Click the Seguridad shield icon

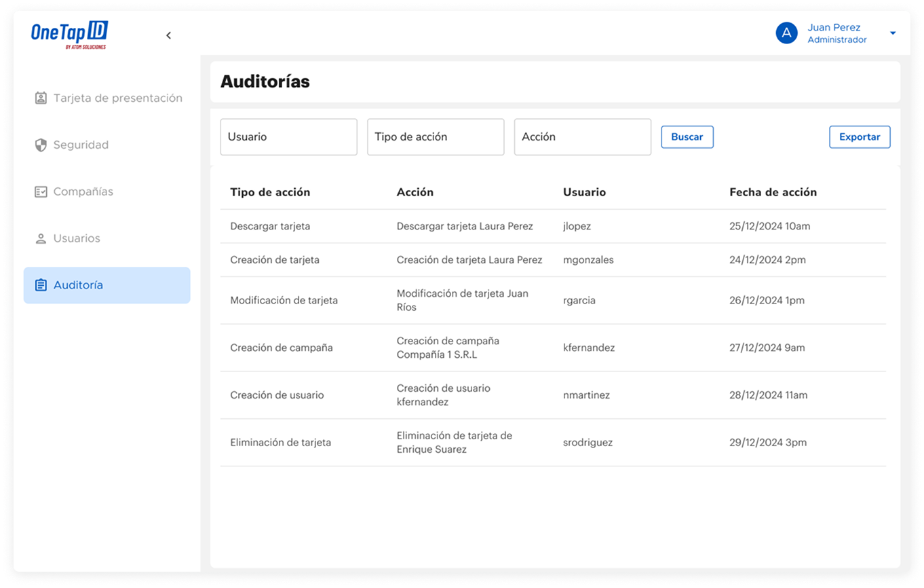click(41, 145)
